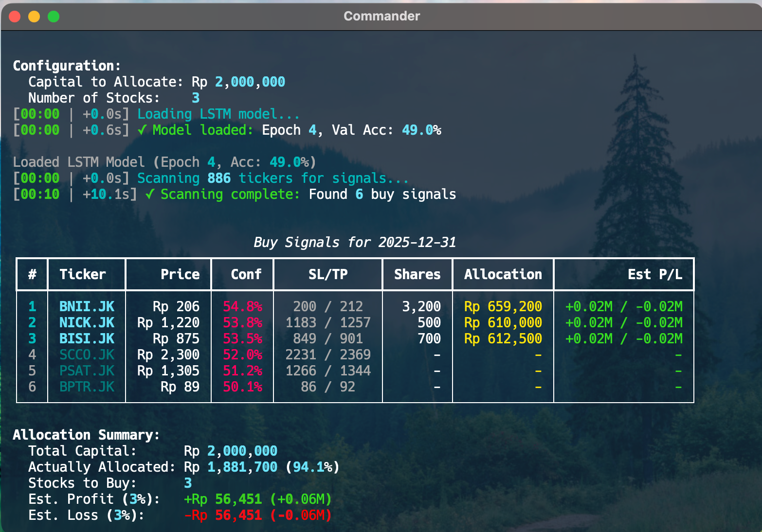Click the NICK.JK ticker
762x532 pixels.
click(87, 322)
